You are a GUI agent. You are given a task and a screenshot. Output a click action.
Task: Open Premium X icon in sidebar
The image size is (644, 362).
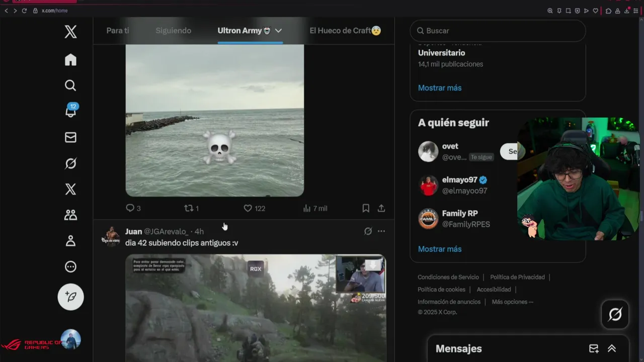70,189
